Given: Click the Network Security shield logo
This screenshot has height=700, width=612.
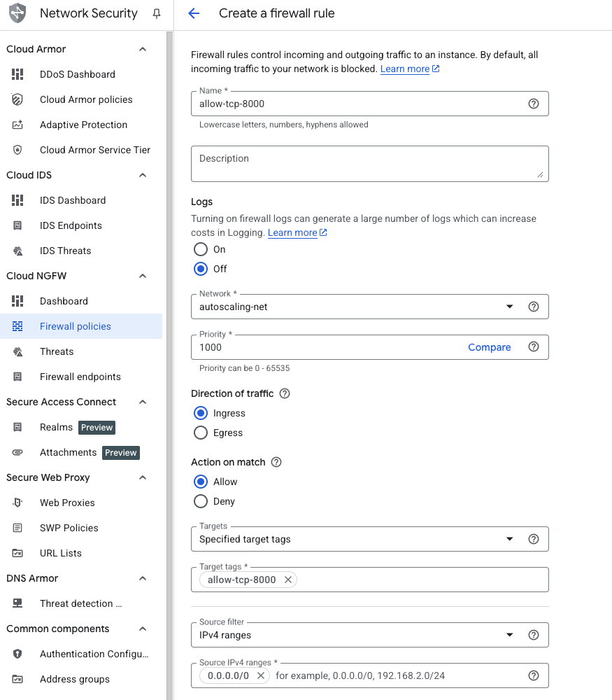Looking at the screenshot, I should pos(17,13).
